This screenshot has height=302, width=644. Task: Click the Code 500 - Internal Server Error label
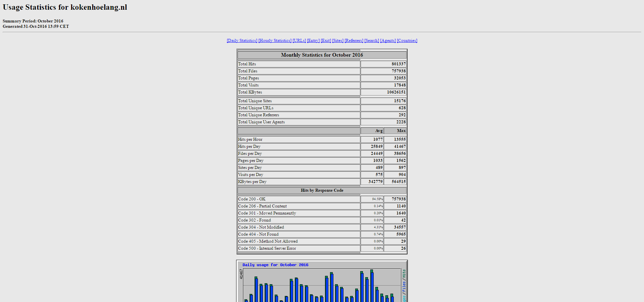pyautogui.click(x=267, y=248)
